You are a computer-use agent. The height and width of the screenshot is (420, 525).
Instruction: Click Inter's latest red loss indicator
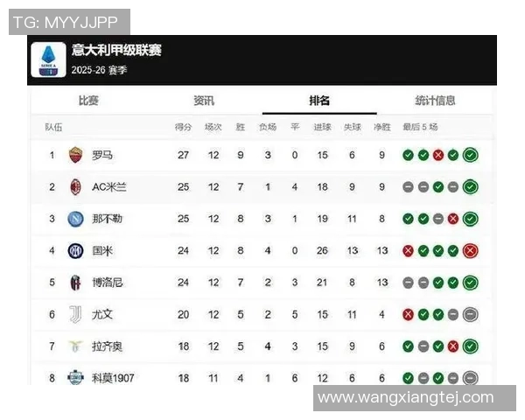click(x=470, y=251)
